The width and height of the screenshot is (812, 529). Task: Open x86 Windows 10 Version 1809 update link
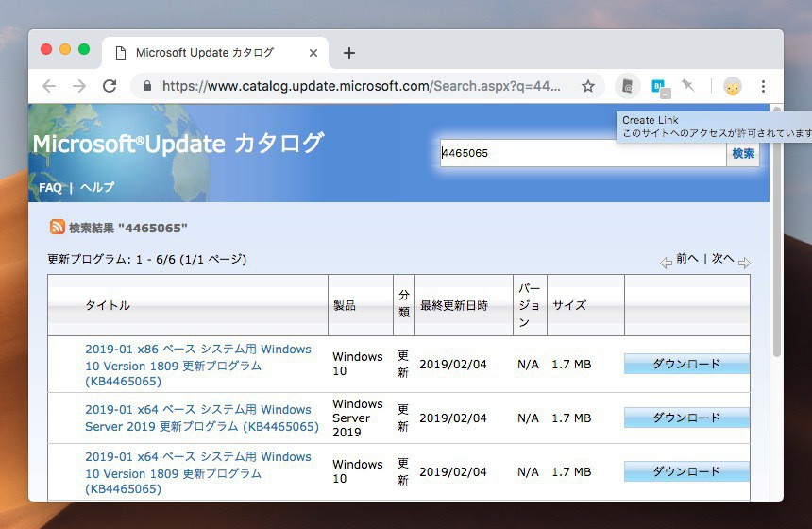coord(198,366)
